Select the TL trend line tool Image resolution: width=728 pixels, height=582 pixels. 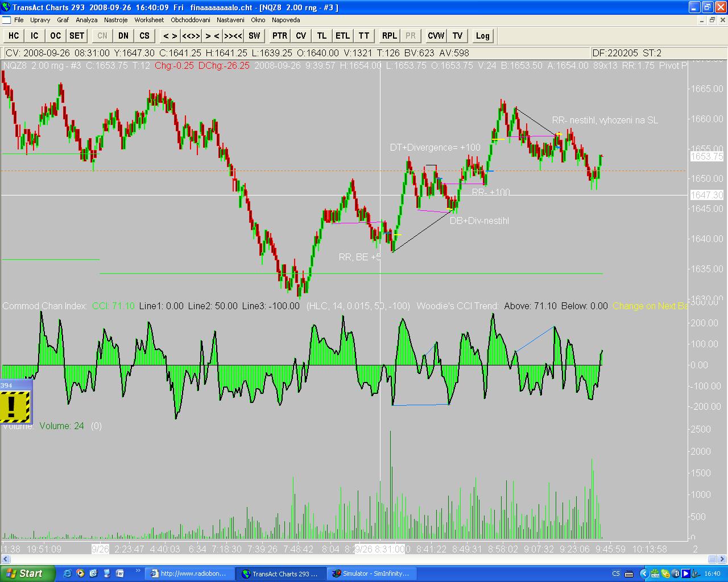322,36
